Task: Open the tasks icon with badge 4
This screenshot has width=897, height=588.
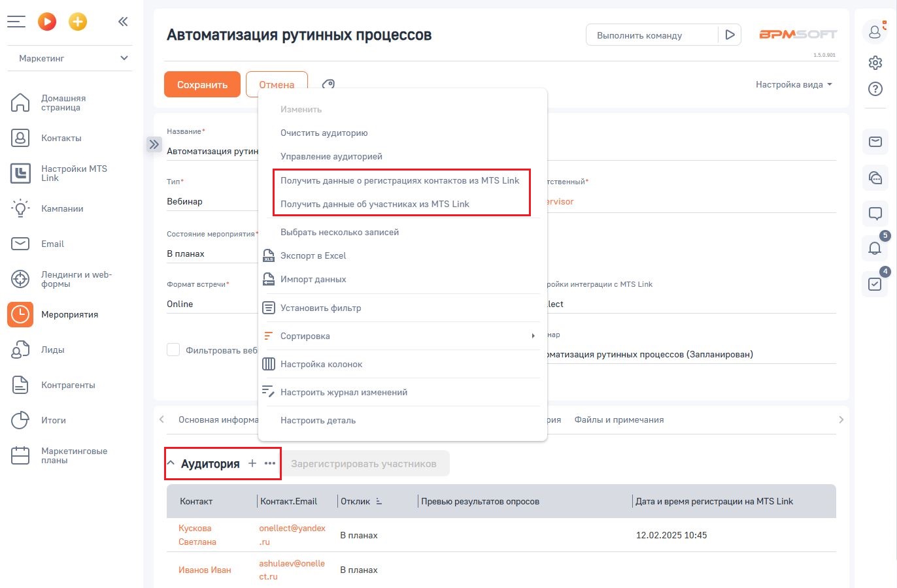Action: point(875,284)
